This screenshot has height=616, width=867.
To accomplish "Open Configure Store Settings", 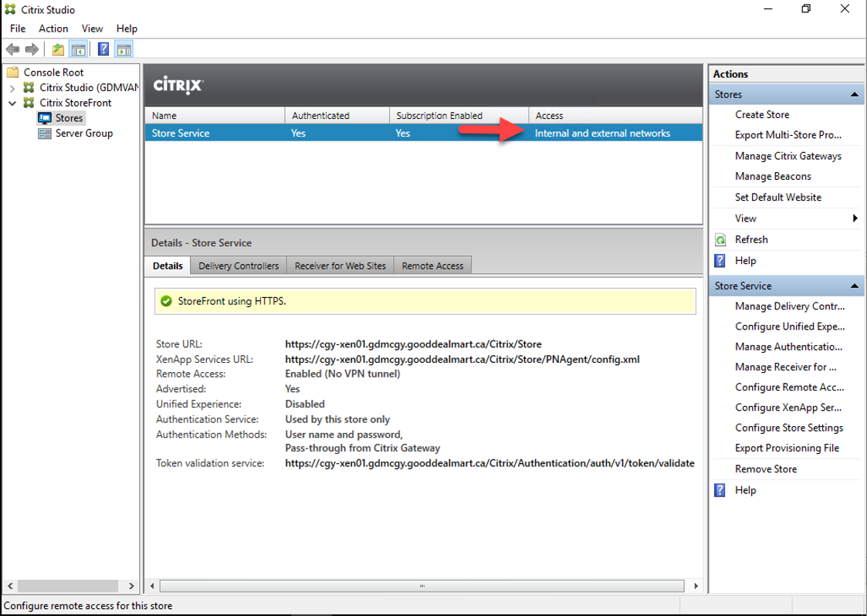I will pos(789,428).
